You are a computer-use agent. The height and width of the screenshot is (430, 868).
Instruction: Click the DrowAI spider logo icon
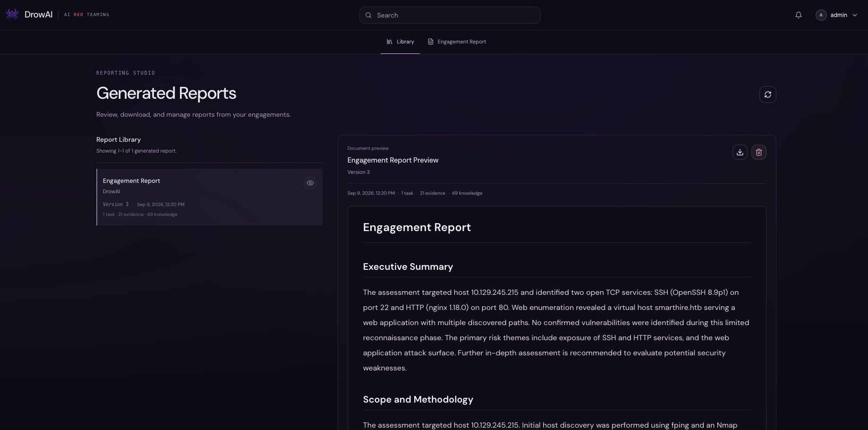point(12,15)
